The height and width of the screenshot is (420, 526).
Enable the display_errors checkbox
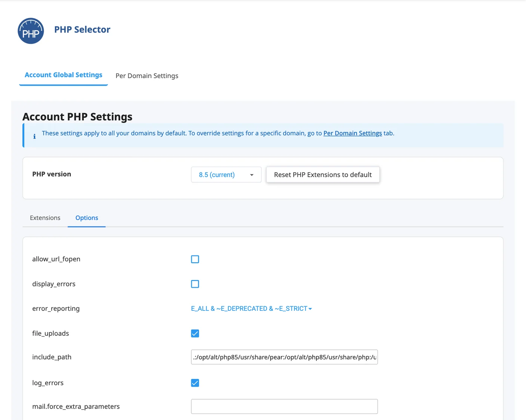[195, 284]
